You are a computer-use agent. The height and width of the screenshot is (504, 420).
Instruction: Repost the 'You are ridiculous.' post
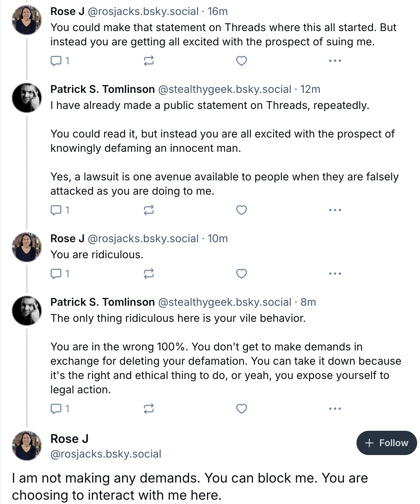coord(148,274)
